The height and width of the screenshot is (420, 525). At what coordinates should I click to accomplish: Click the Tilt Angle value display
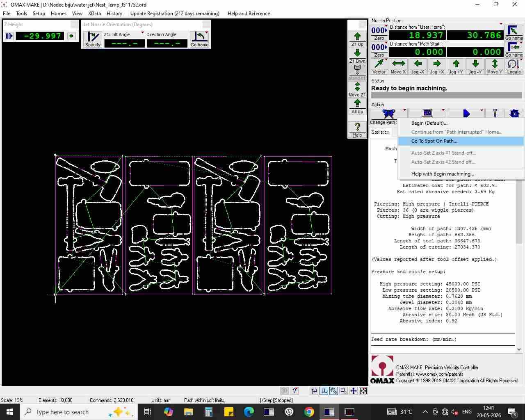[x=124, y=43]
